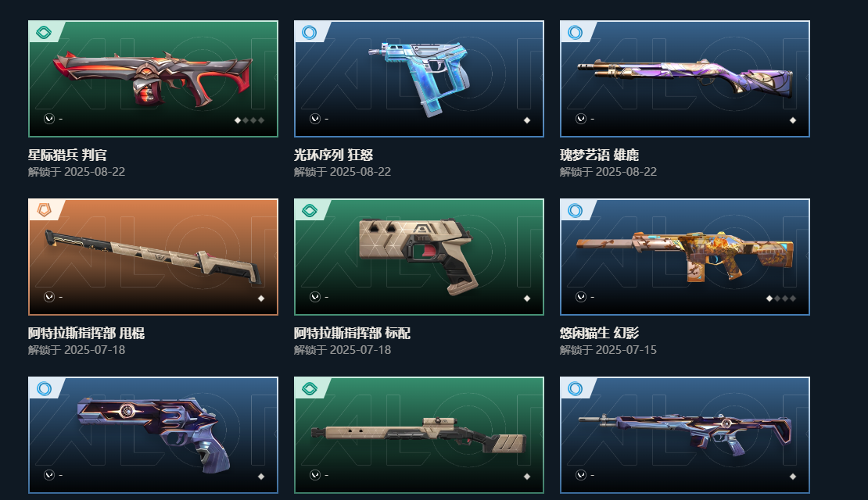Open the 阿特拉斯指挥部 甩棍 melee skin thumbnail
The image size is (868, 500).
pyautogui.click(x=153, y=256)
